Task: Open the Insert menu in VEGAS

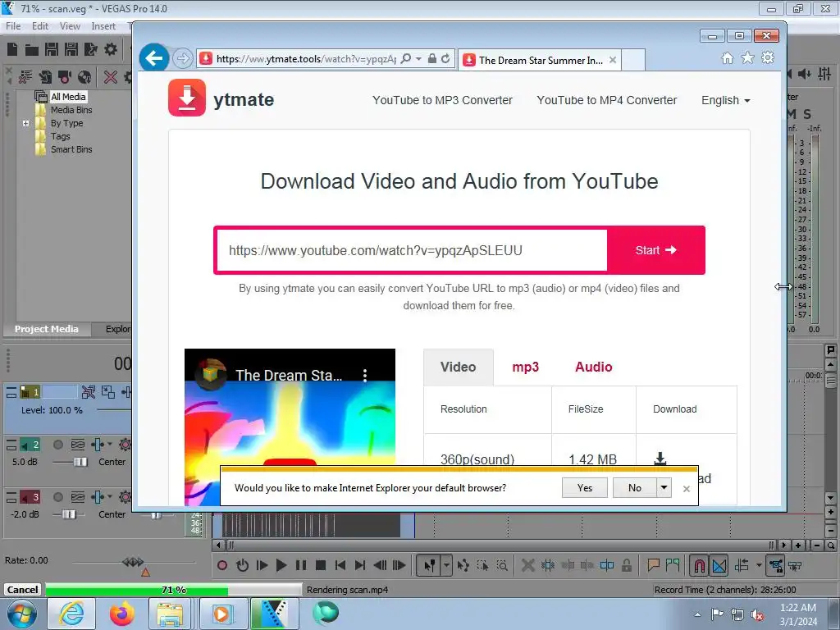Action: (103, 25)
